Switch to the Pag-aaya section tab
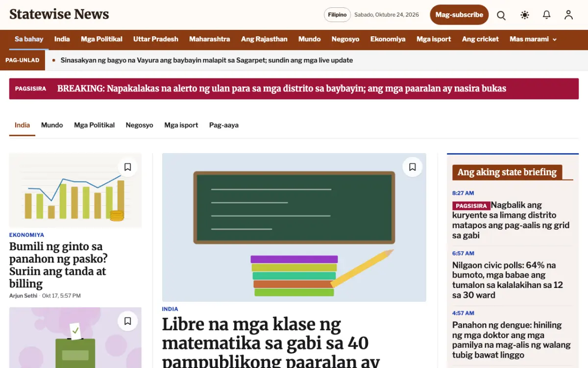Screen dimensions: 588x368 tap(224, 125)
